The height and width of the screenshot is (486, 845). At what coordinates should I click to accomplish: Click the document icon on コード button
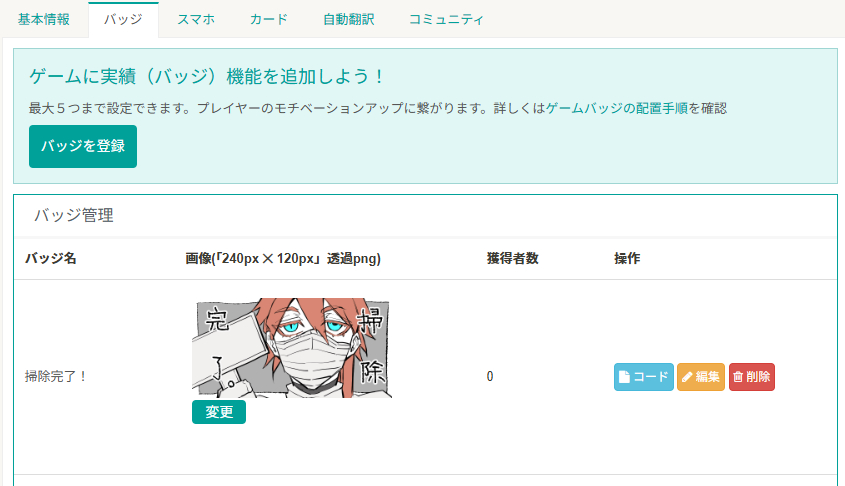[624, 377]
